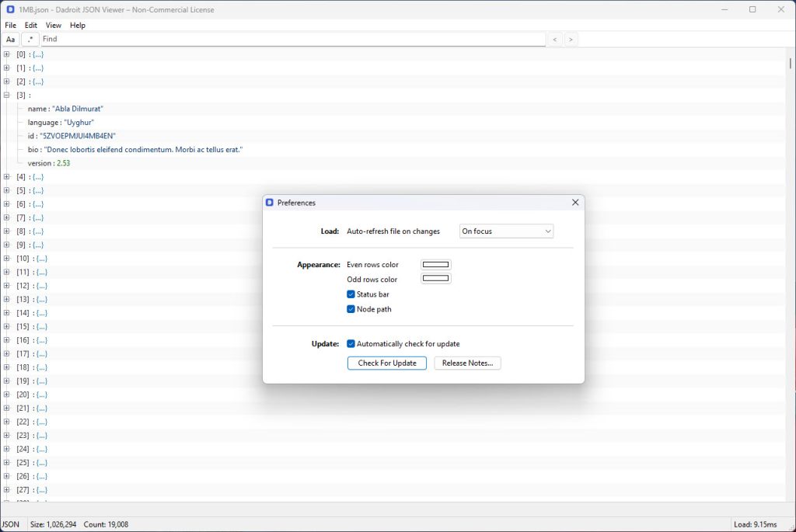Open the Help menu

click(x=78, y=25)
